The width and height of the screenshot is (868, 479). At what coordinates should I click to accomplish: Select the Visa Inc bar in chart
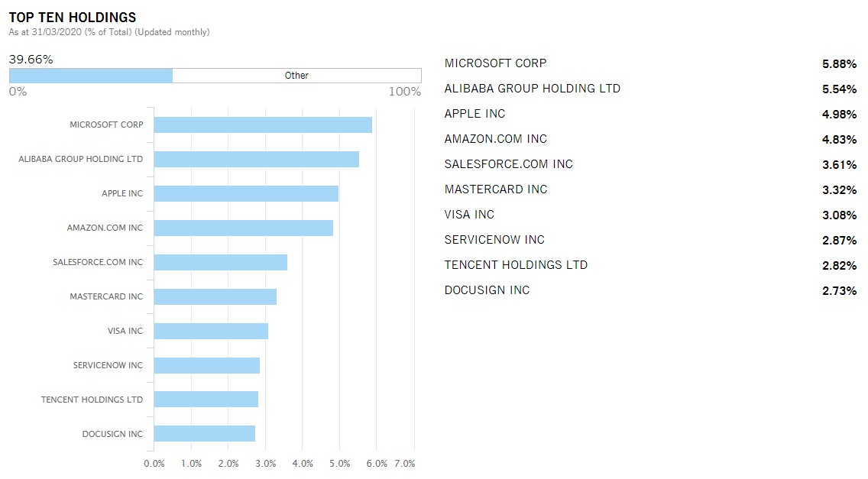point(211,331)
